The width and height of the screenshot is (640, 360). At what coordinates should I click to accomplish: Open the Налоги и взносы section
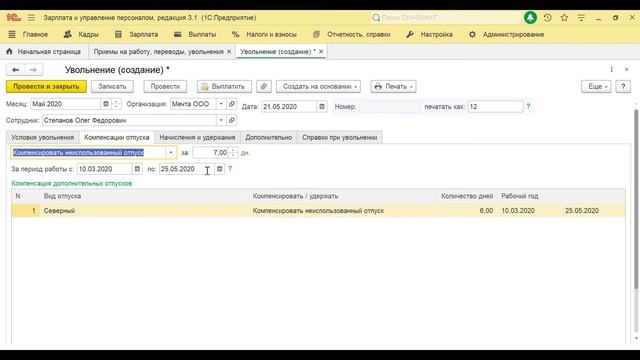(264, 35)
